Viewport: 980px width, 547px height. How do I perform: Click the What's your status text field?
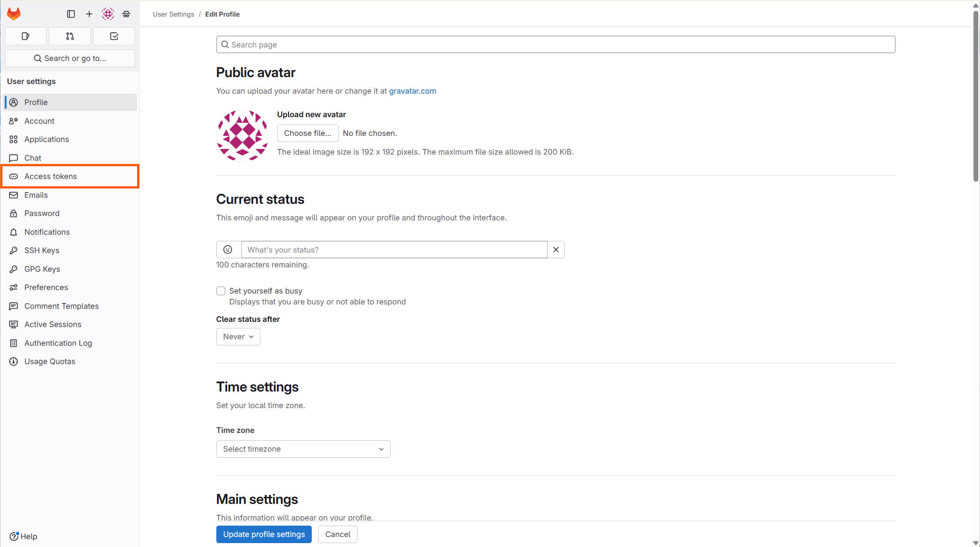click(394, 250)
